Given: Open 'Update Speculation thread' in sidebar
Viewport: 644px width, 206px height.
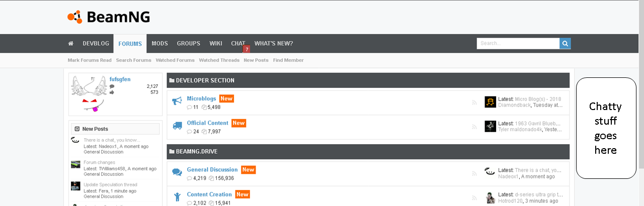Looking at the screenshot, I should (110, 185).
